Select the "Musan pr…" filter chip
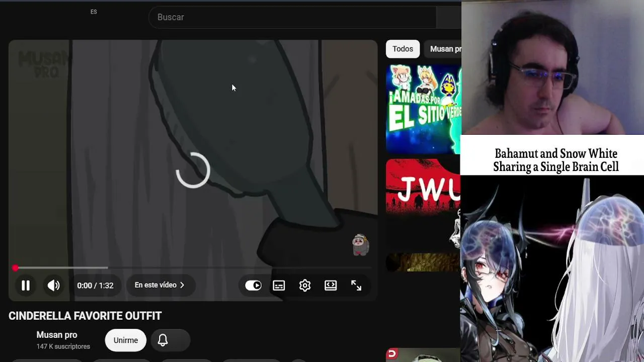 click(443, 49)
